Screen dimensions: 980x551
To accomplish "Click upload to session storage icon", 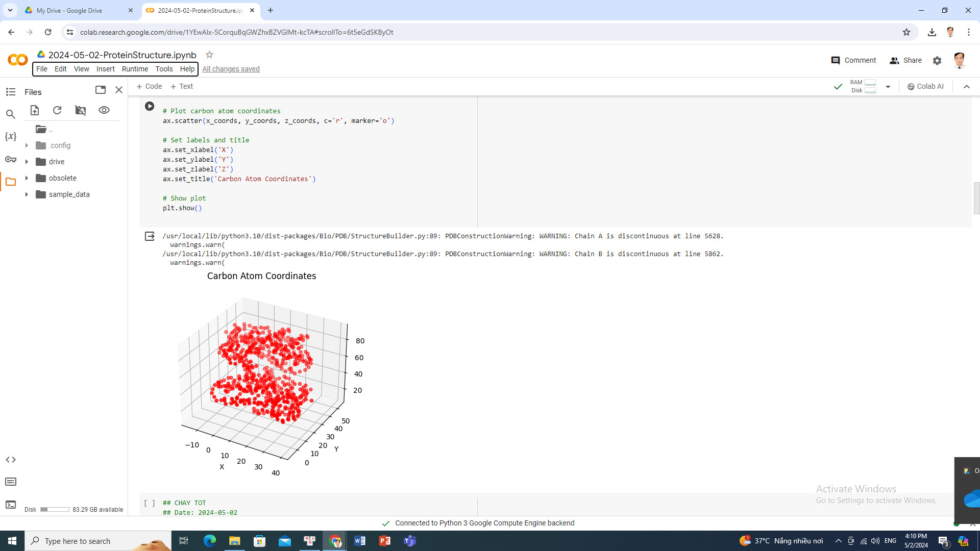I will (35, 110).
